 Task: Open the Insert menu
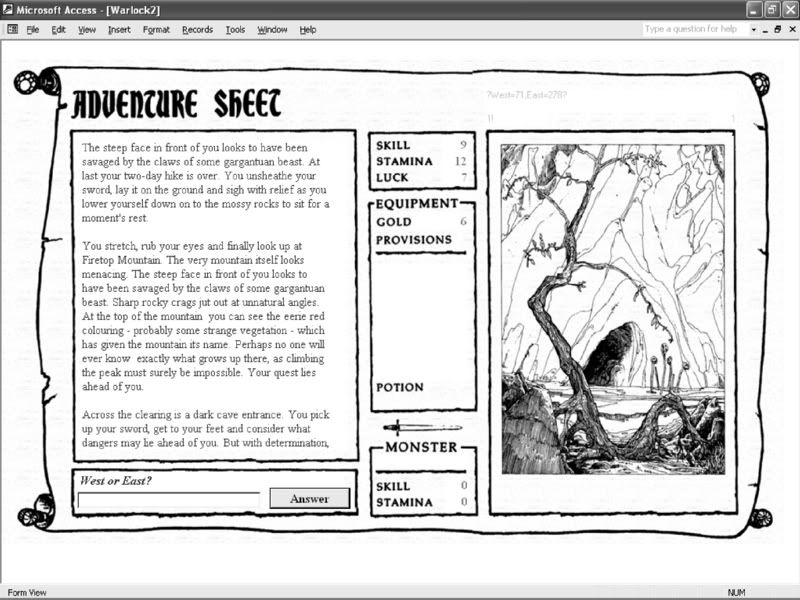(119, 30)
